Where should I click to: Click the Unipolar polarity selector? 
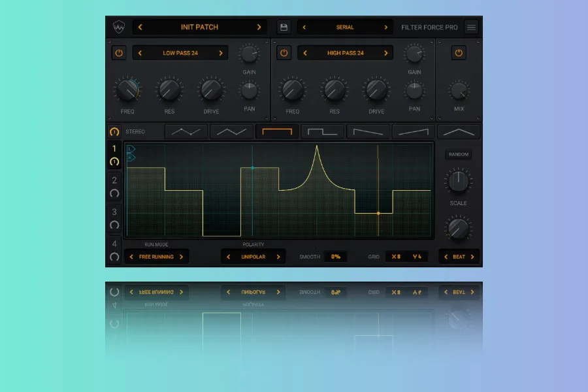[253, 257]
